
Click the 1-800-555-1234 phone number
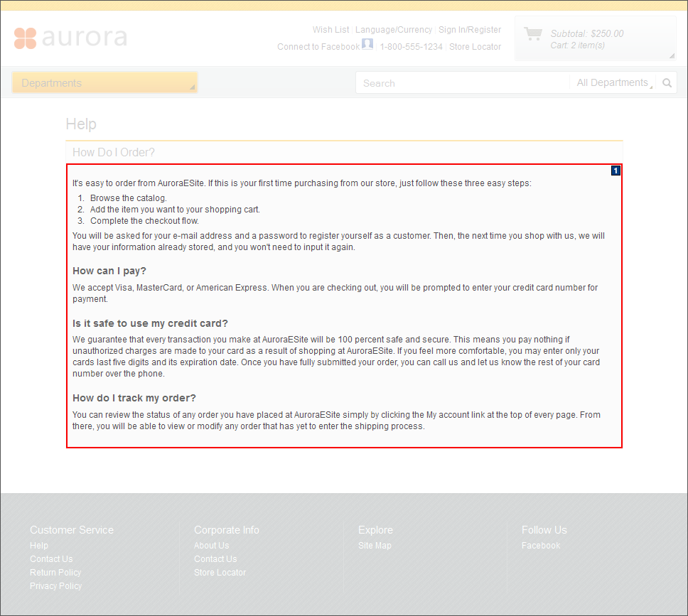(x=411, y=46)
